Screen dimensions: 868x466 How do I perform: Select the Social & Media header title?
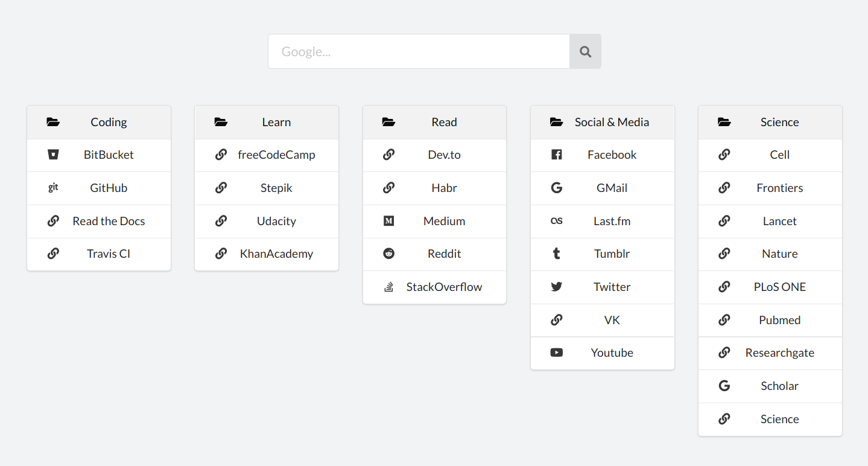click(612, 122)
